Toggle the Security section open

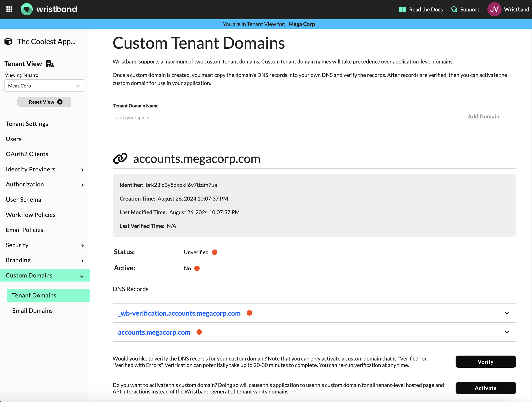click(44, 245)
